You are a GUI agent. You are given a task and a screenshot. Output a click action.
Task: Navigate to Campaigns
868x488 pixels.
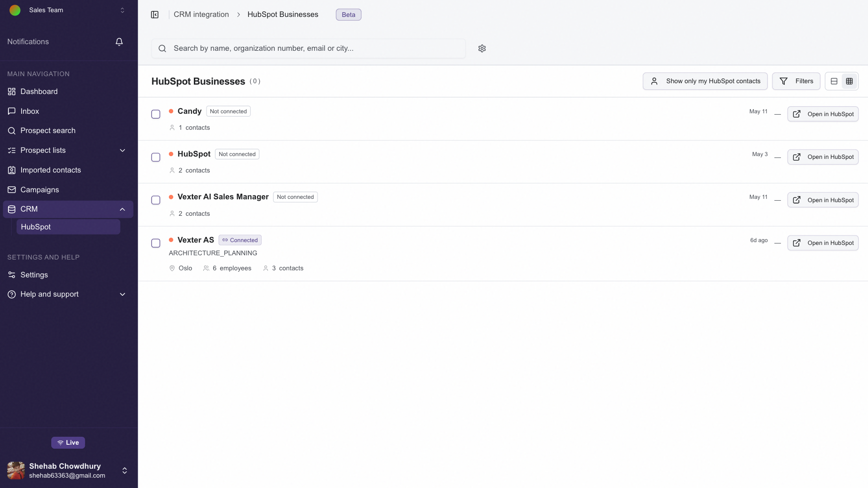pyautogui.click(x=68, y=189)
